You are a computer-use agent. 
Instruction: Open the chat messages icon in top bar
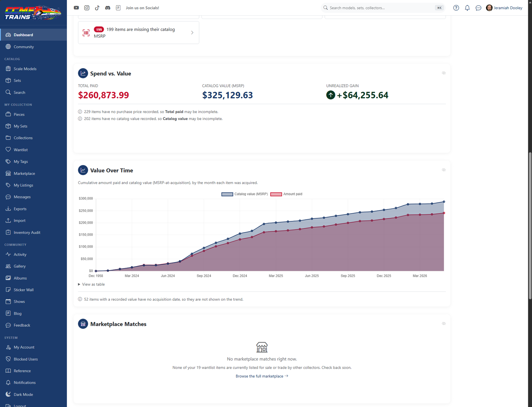click(x=478, y=8)
